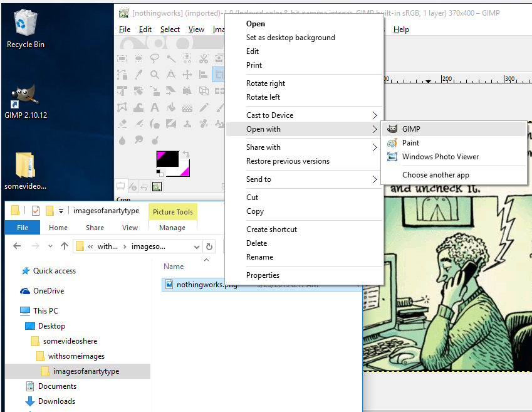Open GIMP's File menu
Image resolution: width=532 pixels, height=412 pixels.
pos(125,29)
